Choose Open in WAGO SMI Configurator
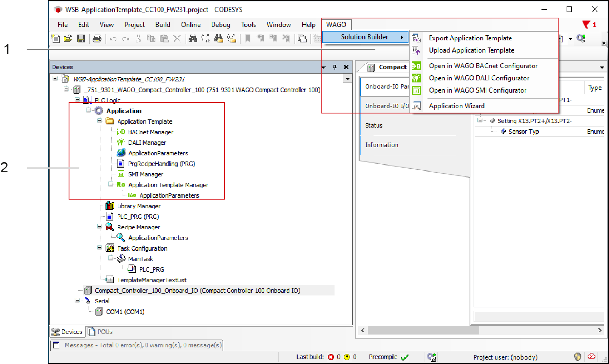 coord(478,90)
